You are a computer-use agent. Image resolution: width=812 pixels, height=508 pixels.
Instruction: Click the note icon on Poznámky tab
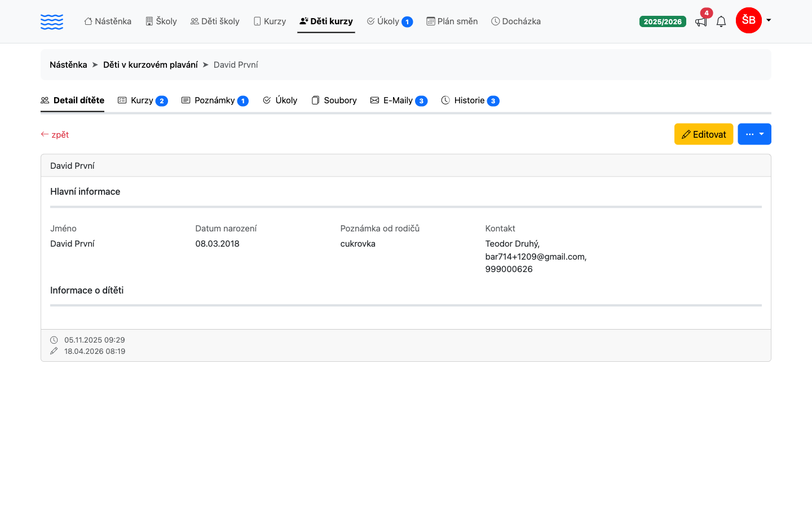(x=186, y=100)
